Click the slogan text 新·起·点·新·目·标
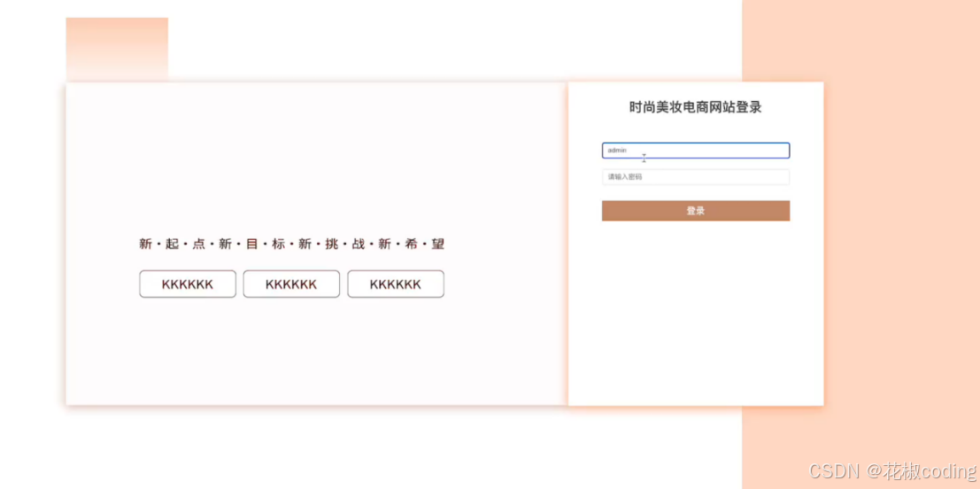Image resolution: width=980 pixels, height=489 pixels. click(x=212, y=244)
